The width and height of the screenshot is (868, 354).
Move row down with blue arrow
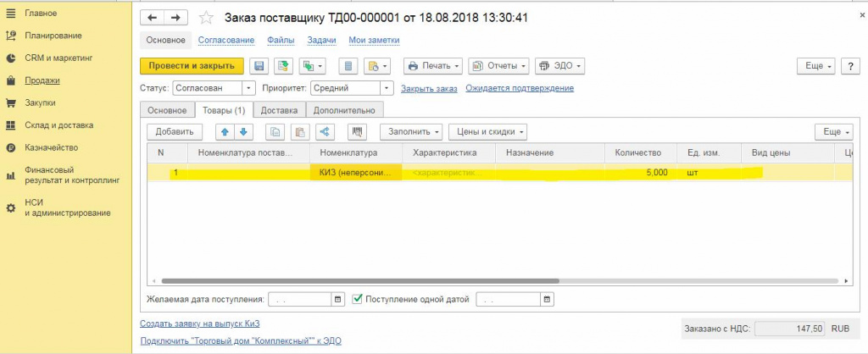[243, 131]
